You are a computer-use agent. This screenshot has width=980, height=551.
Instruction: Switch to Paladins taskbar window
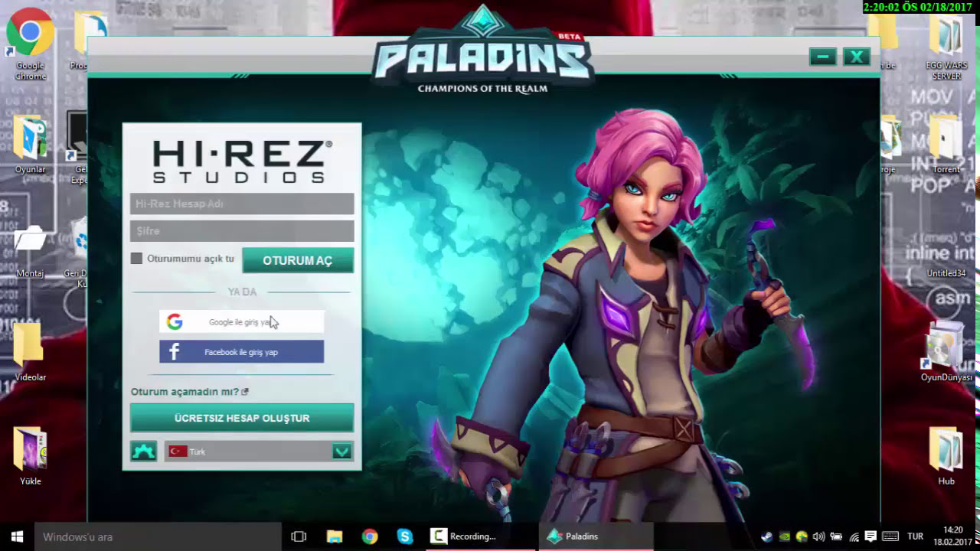coord(596,536)
